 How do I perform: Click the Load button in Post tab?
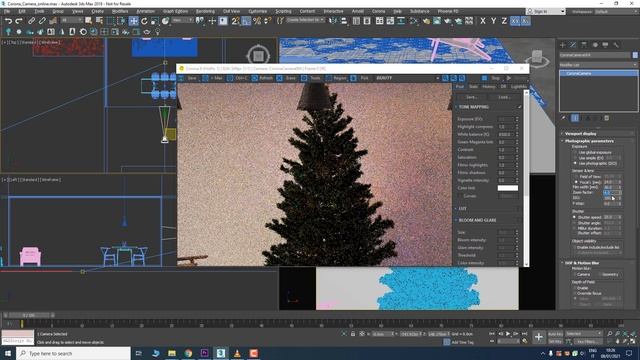(x=504, y=97)
